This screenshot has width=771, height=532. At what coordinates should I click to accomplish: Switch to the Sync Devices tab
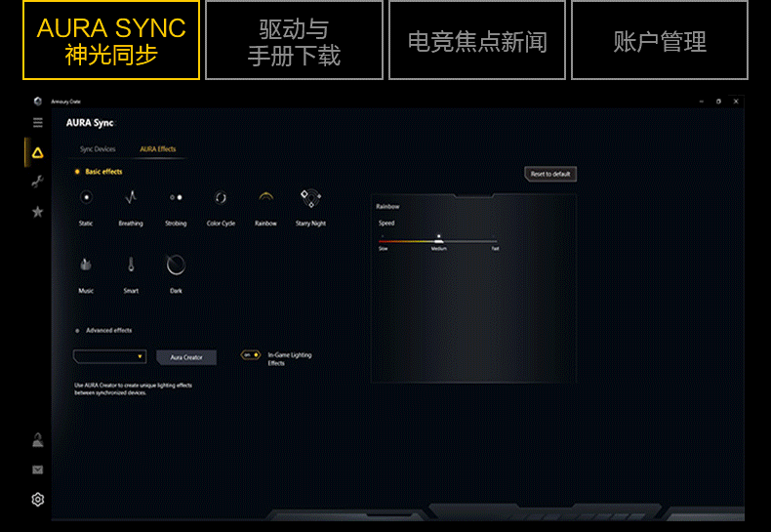point(98,149)
